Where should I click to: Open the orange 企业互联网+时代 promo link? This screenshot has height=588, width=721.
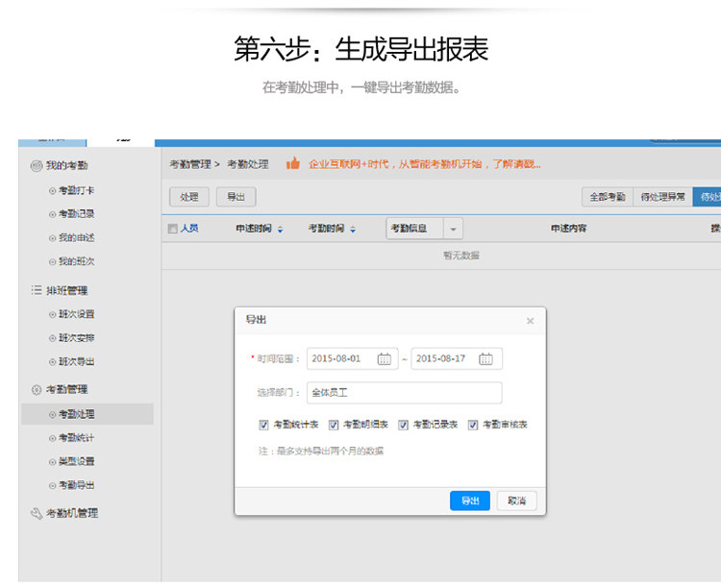[x=424, y=164]
